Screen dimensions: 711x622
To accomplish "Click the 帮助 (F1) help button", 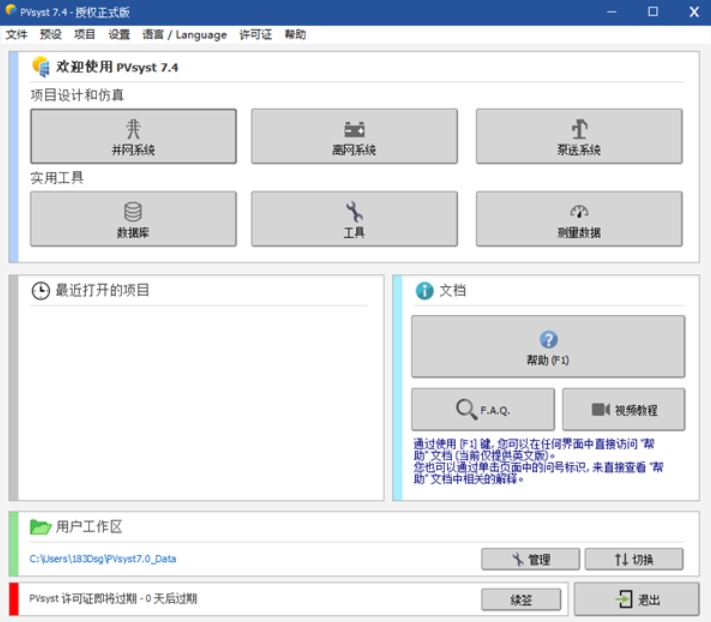I will (x=548, y=347).
